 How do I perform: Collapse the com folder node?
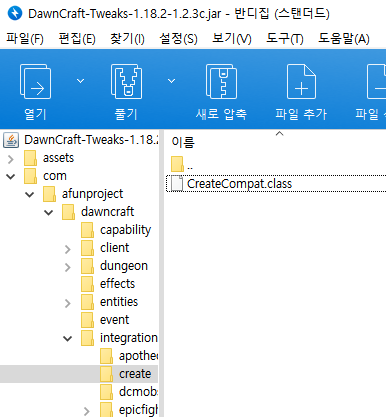(x=11, y=176)
